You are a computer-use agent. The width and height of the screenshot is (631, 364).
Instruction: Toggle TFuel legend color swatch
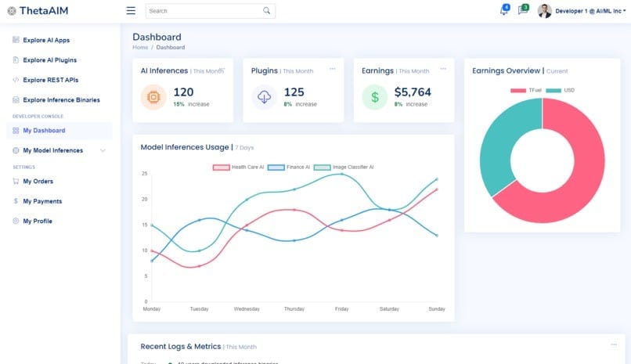(x=518, y=91)
